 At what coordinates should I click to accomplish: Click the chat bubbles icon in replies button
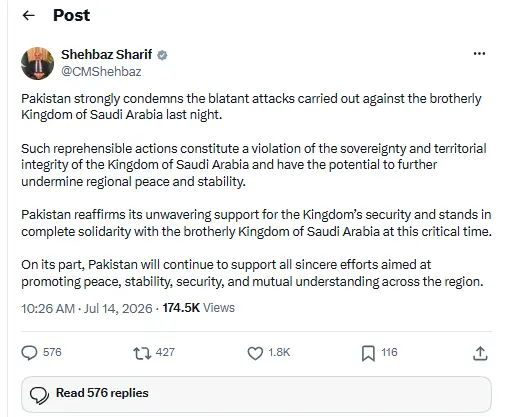[x=39, y=395]
